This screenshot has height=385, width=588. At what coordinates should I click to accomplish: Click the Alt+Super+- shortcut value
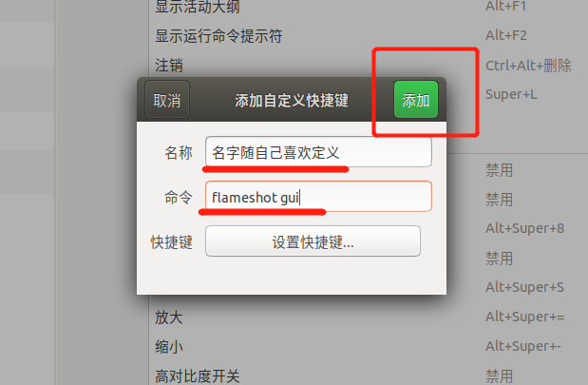(523, 346)
